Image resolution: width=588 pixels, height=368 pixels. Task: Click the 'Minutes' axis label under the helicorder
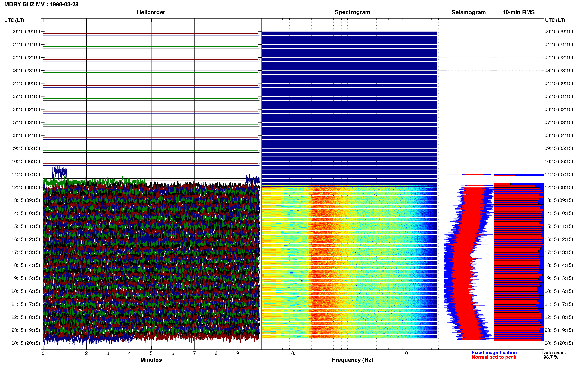(x=151, y=360)
